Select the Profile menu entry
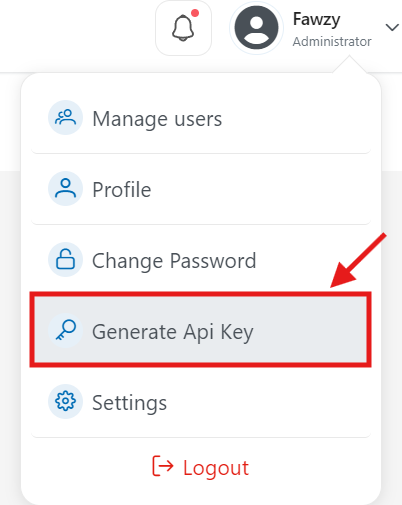402x505 pixels. pos(201,189)
